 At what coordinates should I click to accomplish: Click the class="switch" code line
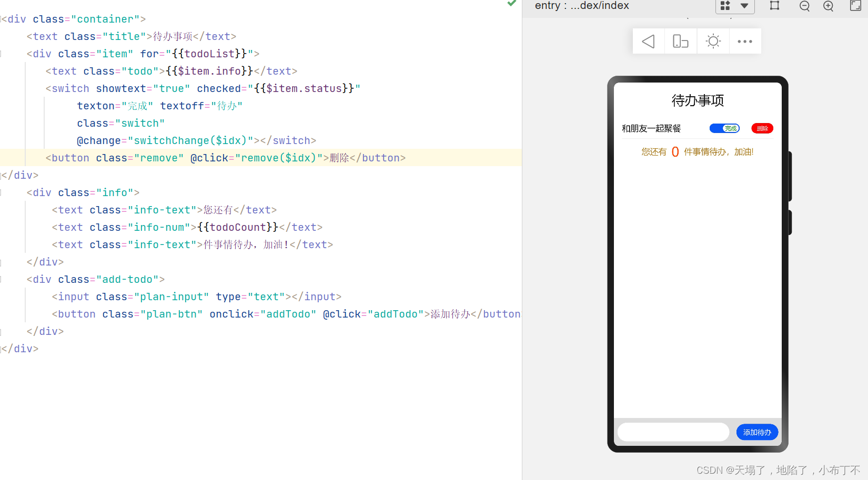pos(121,123)
